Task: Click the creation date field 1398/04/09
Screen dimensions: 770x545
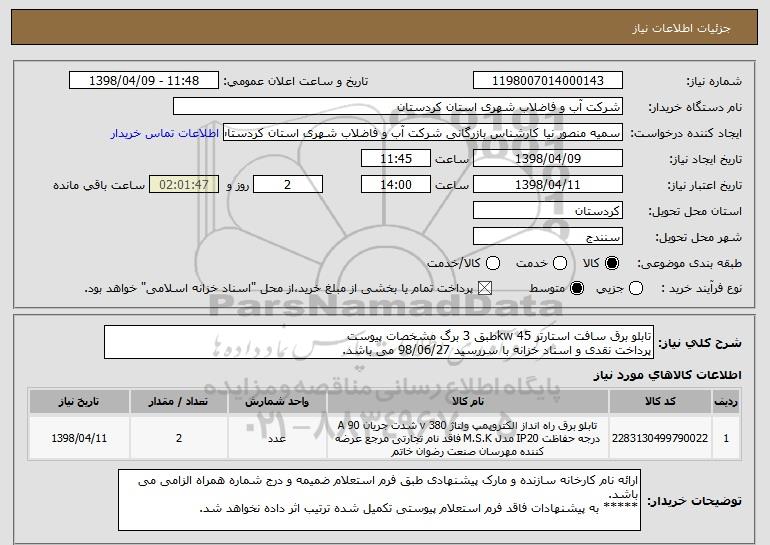Action: pyautogui.click(x=548, y=159)
